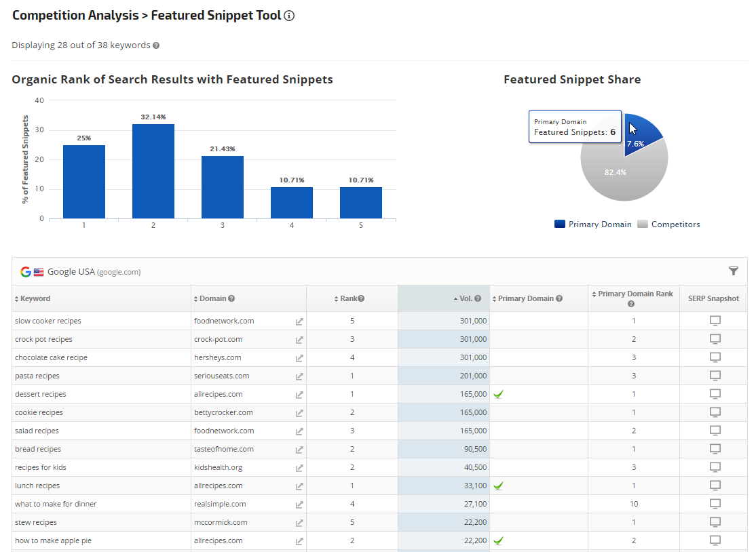Click help icon in Domain column header
Viewport: 756px width, 552px height.
(x=232, y=298)
